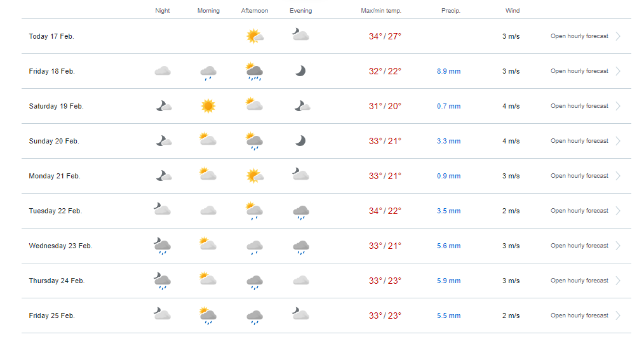Expand Today 17 Feb. row using chevron arrow
Viewport: 644px width, 339px height.
618,36
